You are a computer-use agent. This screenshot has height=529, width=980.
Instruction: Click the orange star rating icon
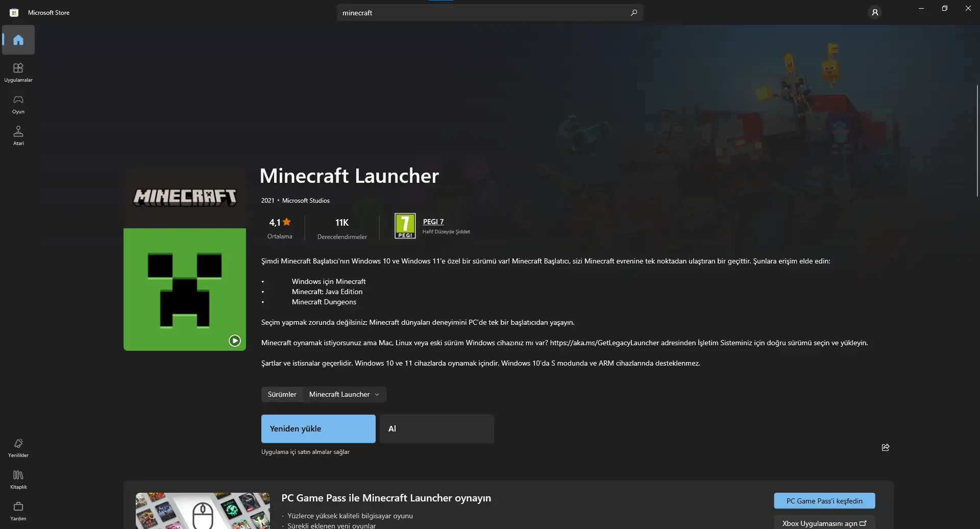287,222
